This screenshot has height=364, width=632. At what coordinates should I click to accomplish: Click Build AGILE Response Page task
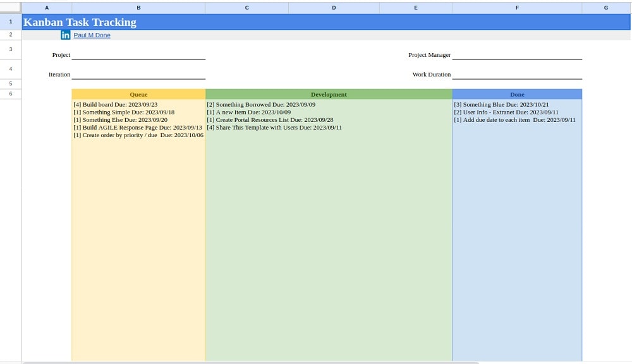click(137, 128)
